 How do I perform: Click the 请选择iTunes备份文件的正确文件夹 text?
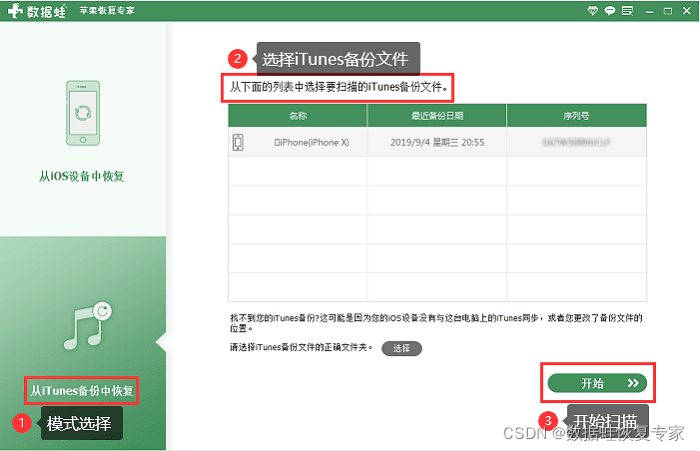tap(301, 347)
